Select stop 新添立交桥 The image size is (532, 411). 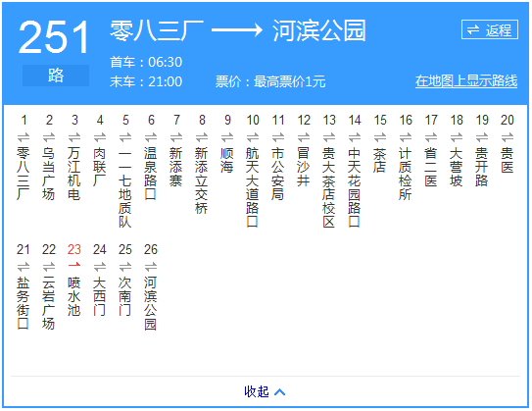(202, 180)
